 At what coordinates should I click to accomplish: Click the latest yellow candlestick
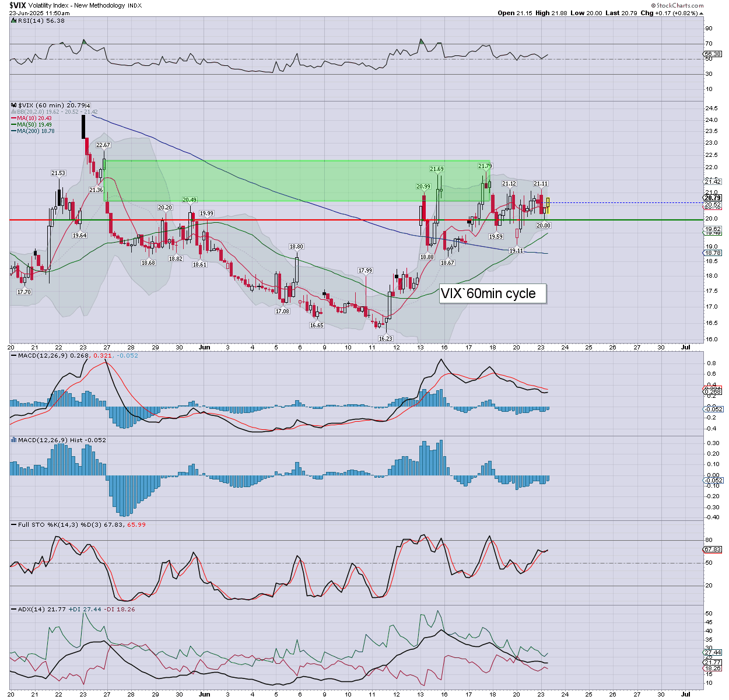[548, 205]
